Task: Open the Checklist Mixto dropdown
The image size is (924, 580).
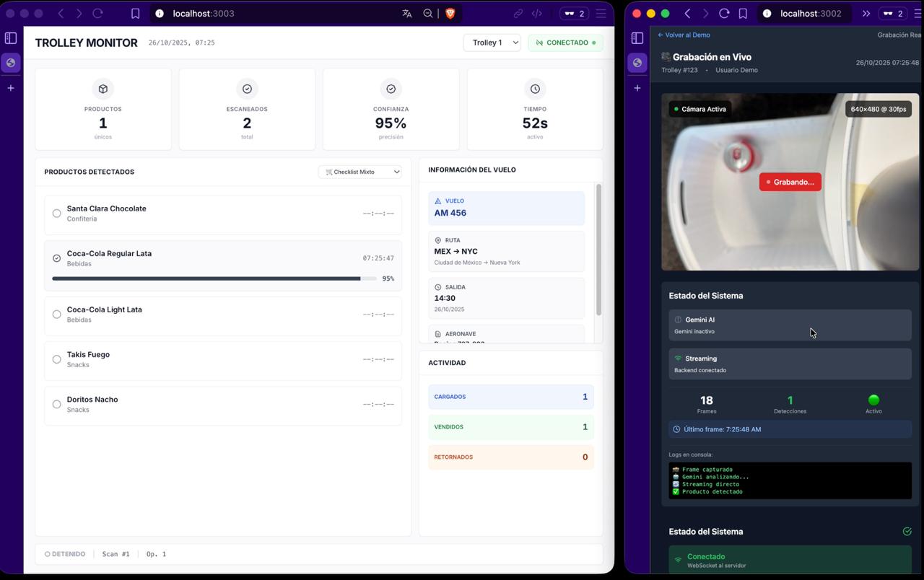Action: point(359,172)
